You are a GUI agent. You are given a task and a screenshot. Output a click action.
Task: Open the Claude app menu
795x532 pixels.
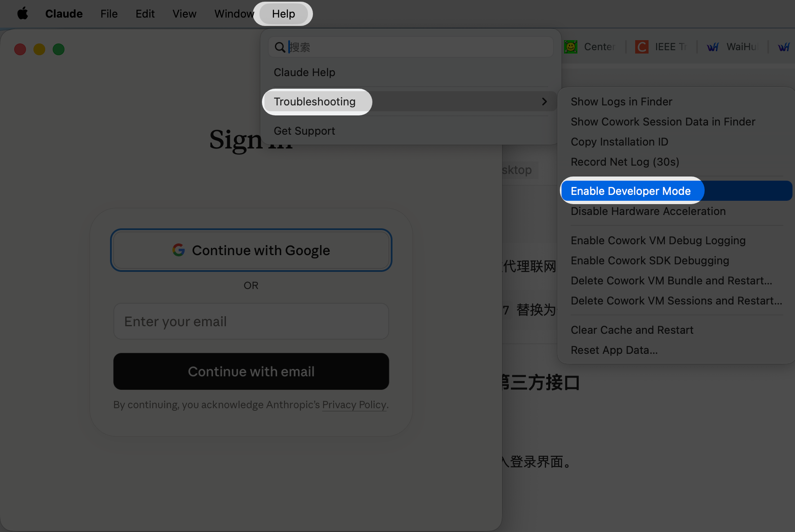coord(64,14)
